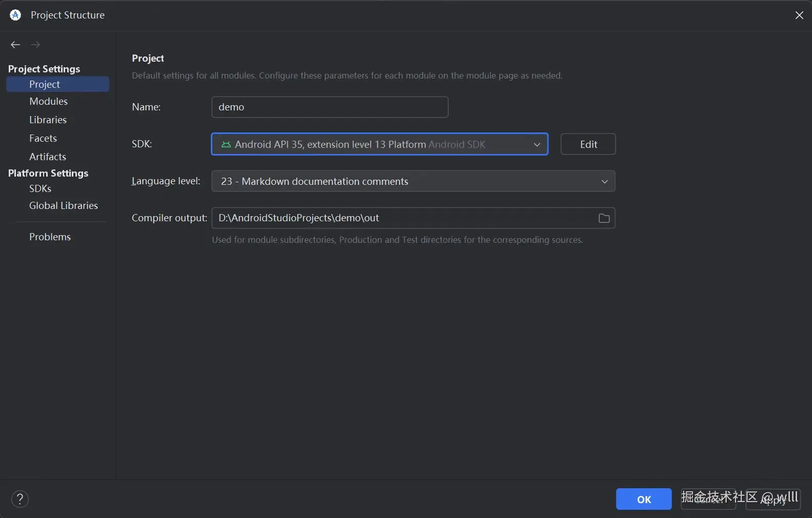Click the project Name text field
Screen dimensions: 812x518
330,107
